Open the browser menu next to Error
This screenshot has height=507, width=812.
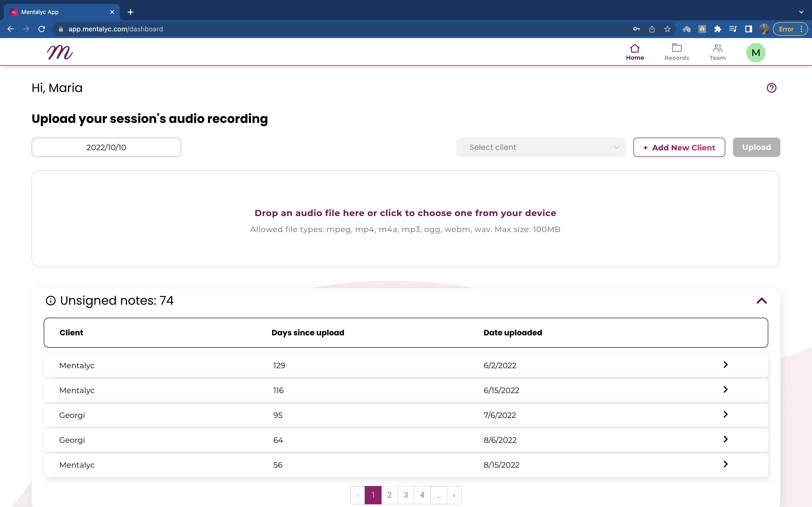(802, 29)
